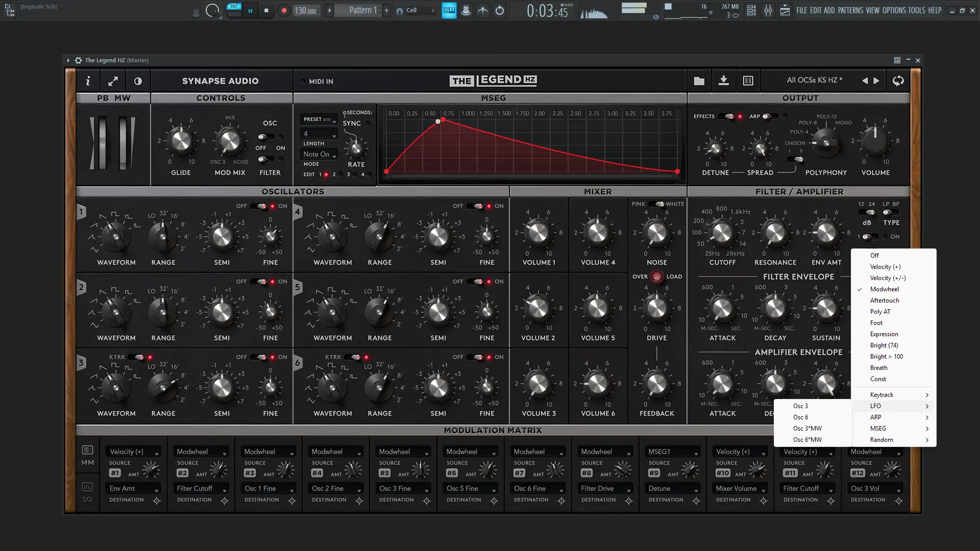Screen dimensions: 980x551
Task: Click the resize arrows icon
Action: [113, 81]
